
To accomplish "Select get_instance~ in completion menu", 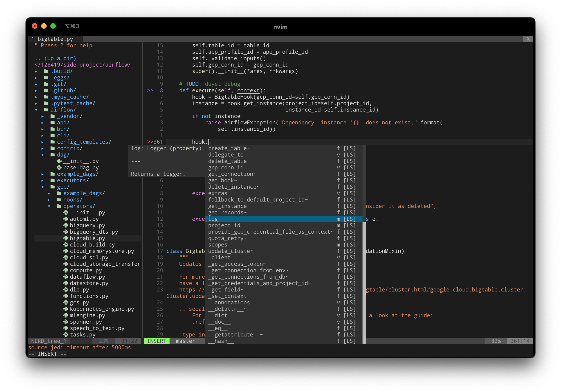I will (x=229, y=206).
